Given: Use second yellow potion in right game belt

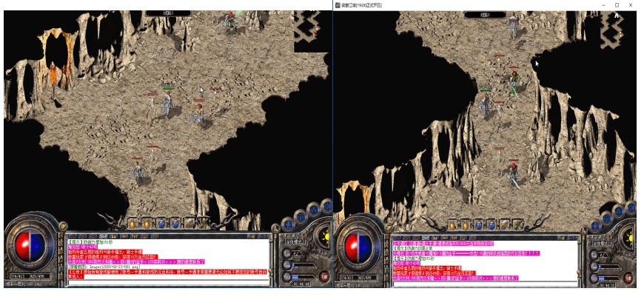Looking at the screenshot, I should pos(466,225).
